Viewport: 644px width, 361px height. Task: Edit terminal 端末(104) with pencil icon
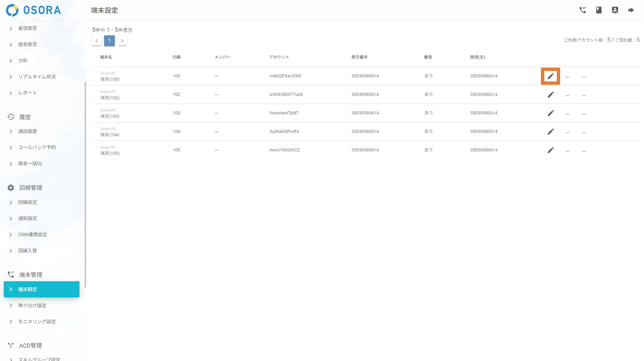pyautogui.click(x=550, y=132)
